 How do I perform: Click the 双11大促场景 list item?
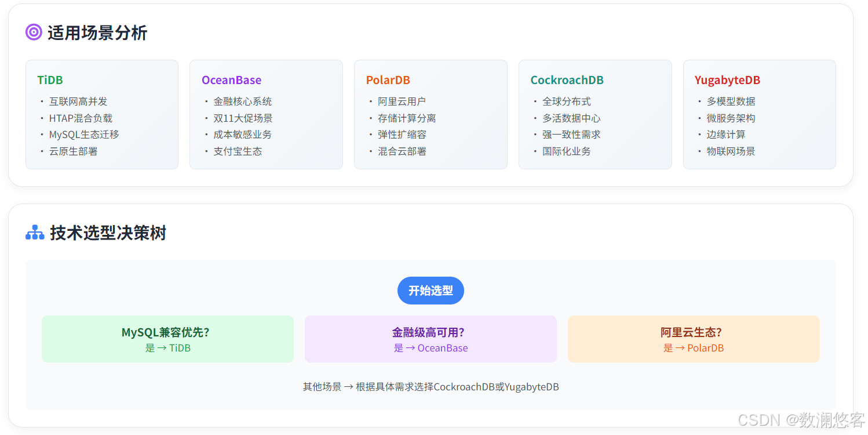pos(243,118)
